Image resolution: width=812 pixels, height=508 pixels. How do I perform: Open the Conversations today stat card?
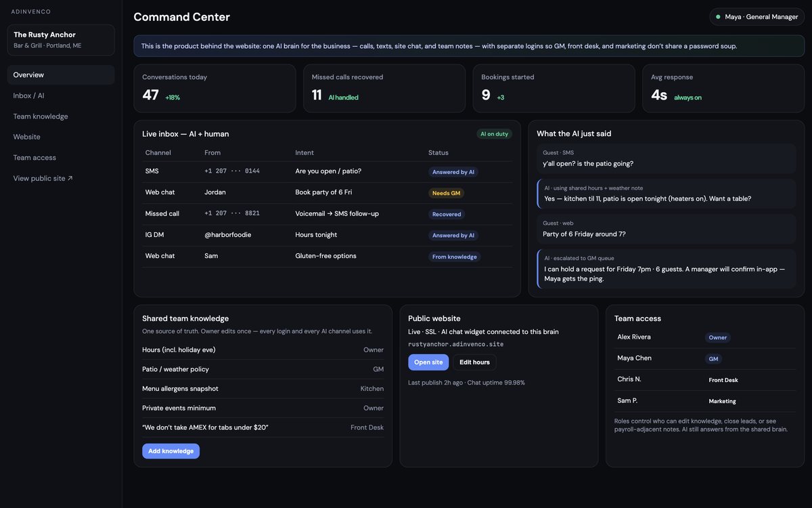coord(215,88)
